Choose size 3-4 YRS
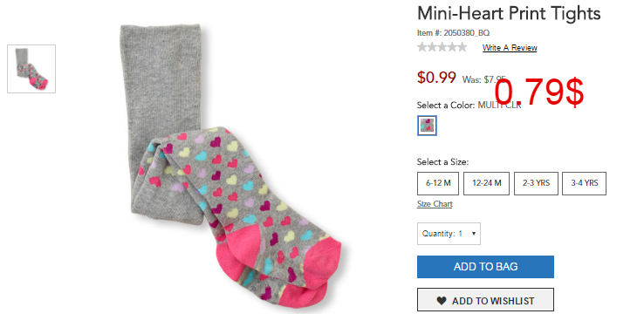The image size is (644, 314). coord(584,183)
